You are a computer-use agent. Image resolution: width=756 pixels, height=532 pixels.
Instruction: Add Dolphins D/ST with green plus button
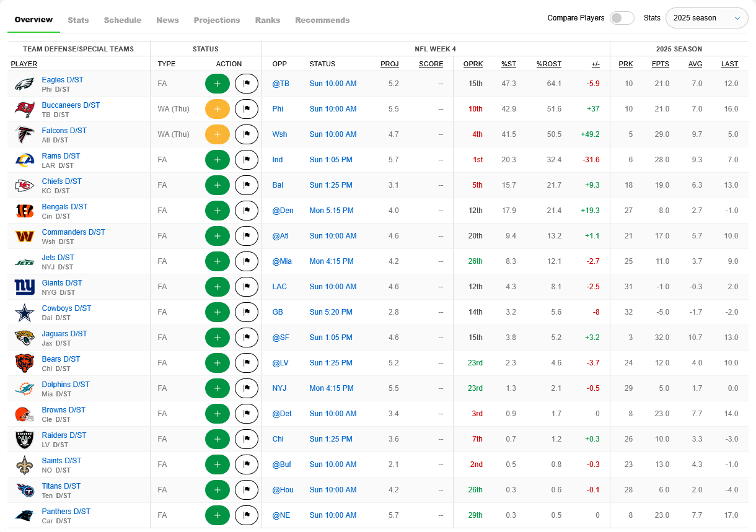[218, 388]
